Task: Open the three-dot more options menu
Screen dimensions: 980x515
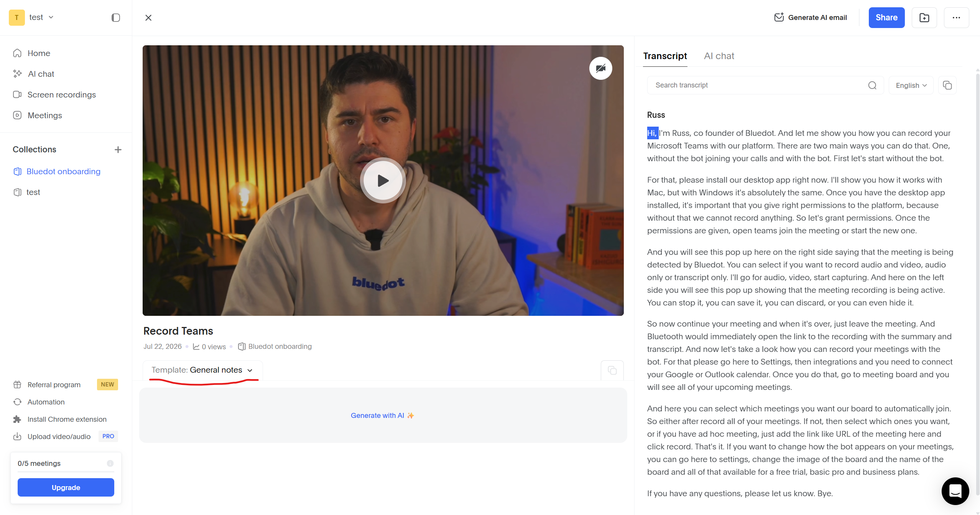Action: click(956, 18)
